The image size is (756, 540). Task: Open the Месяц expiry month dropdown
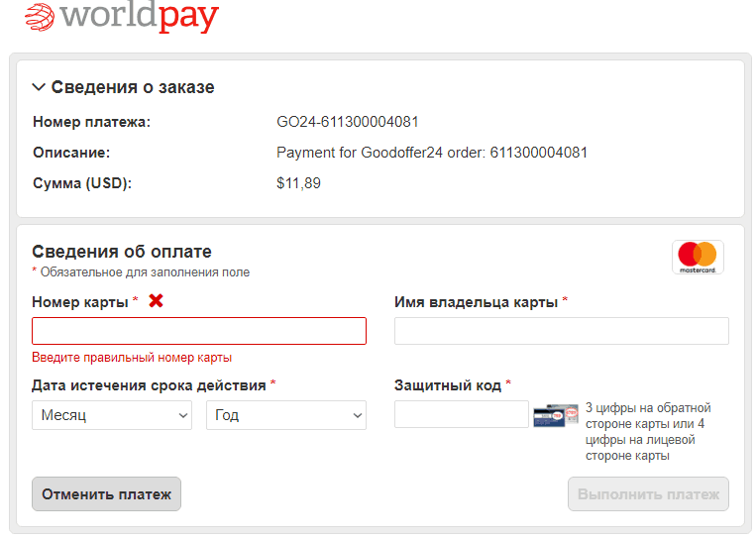click(111, 415)
